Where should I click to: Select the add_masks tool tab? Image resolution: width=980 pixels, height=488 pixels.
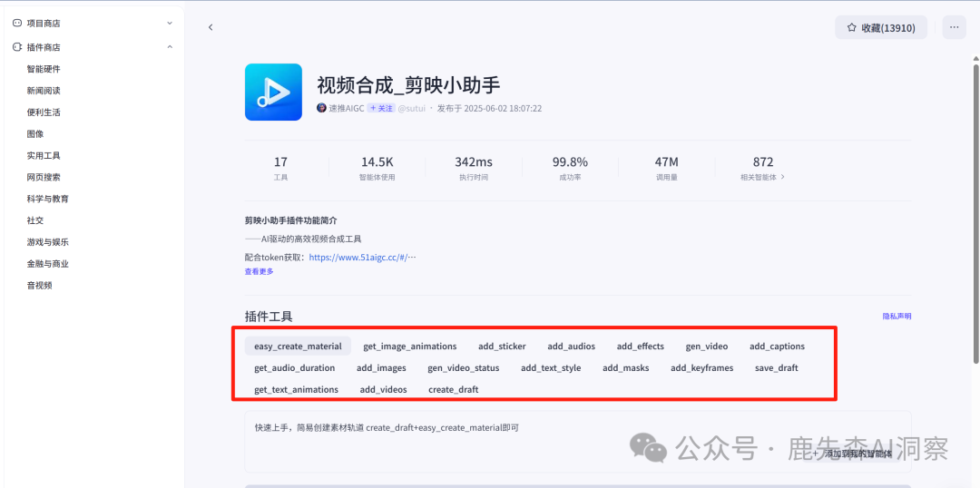(x=625, y=368)
